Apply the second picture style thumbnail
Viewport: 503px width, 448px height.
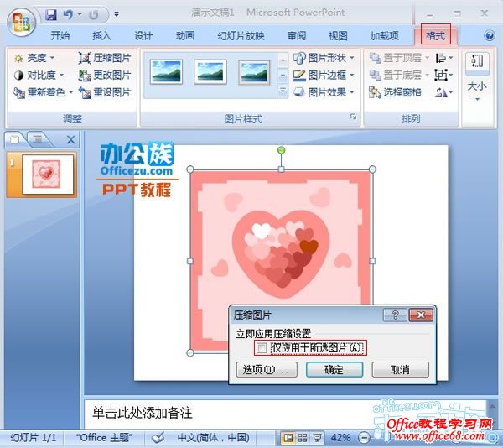[x=210, y=71]
